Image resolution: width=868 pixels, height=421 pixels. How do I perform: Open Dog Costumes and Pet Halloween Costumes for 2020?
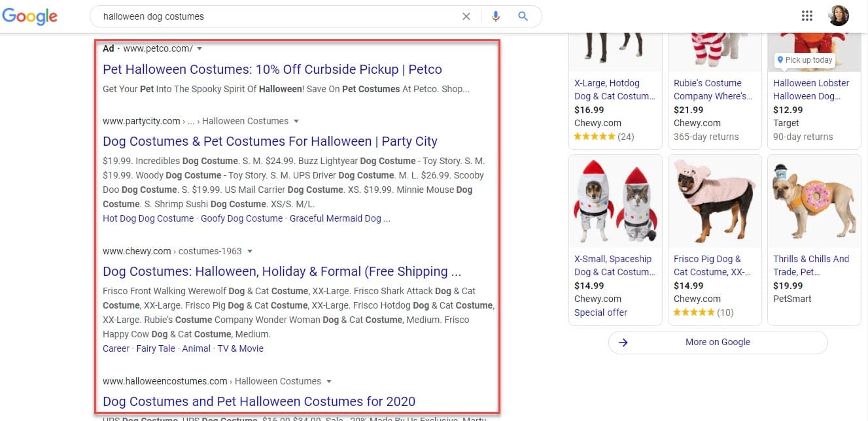(x=259, y=401)
